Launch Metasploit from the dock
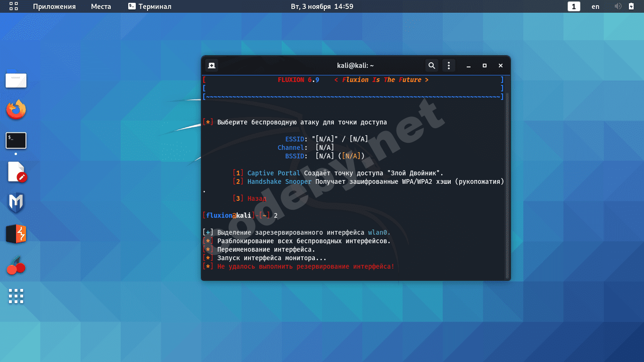The image size is (644, 362). coord(16,203)
